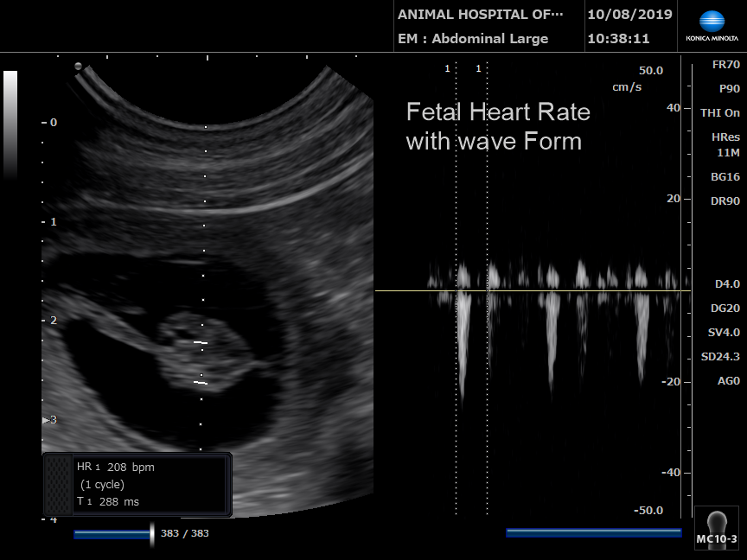Click the cine slider handle at 383 / 383

152,533
